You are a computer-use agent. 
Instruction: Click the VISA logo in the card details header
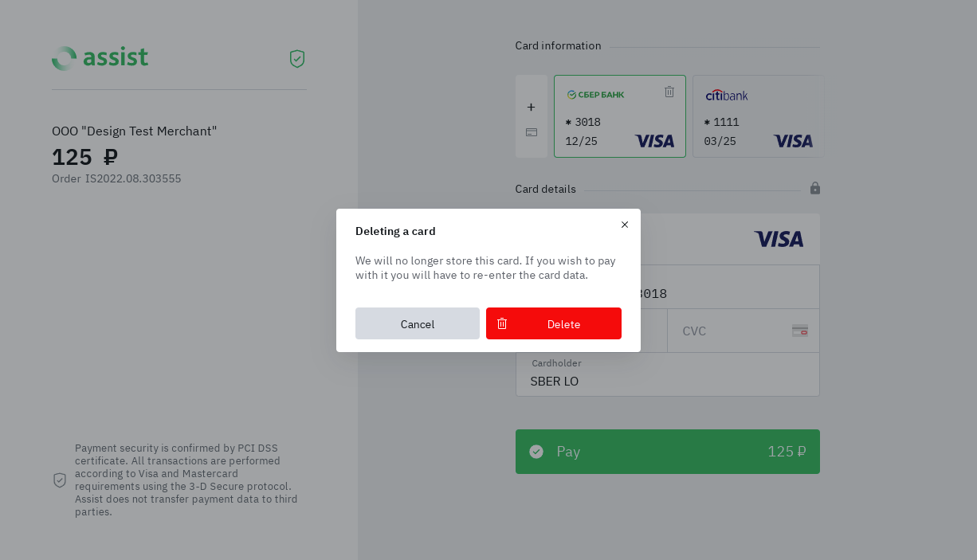(779, 239)
